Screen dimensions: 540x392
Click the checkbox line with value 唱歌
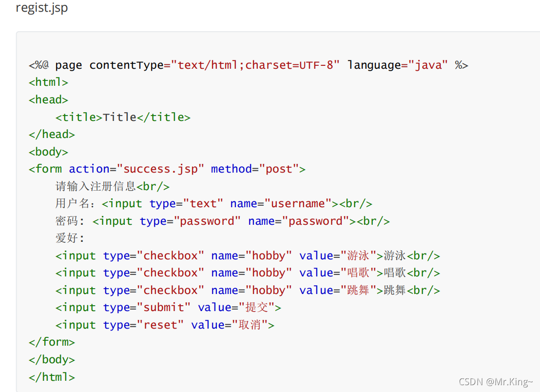[248, 273]
